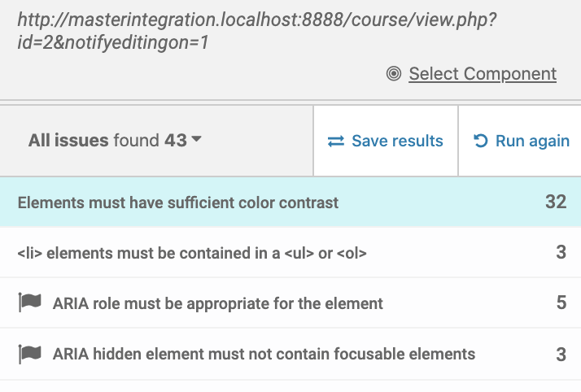The width and height of the screenshot is (581, 392).
Task: Click count 3 for ARIA hidden element issue
Action: (x=561, y=355)
